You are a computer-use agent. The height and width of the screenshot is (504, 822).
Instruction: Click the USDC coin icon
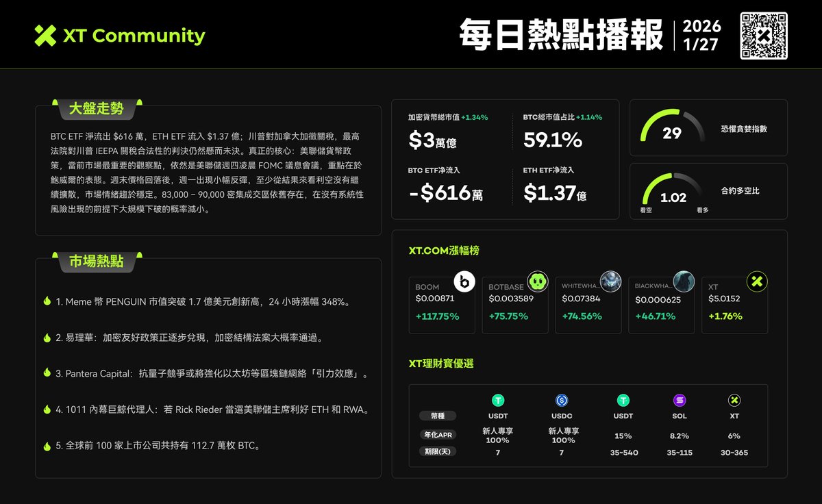(560, 399)
